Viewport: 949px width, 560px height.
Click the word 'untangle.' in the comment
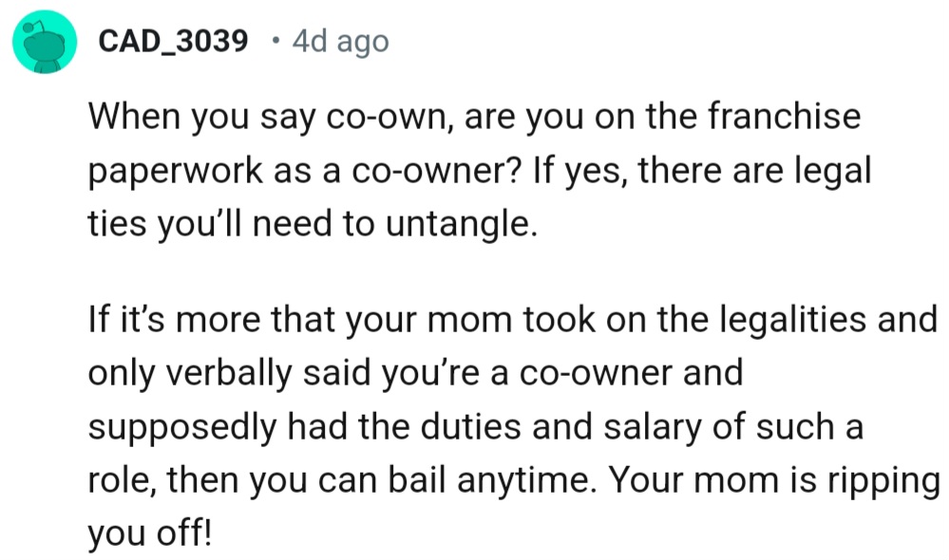point(461,224)
